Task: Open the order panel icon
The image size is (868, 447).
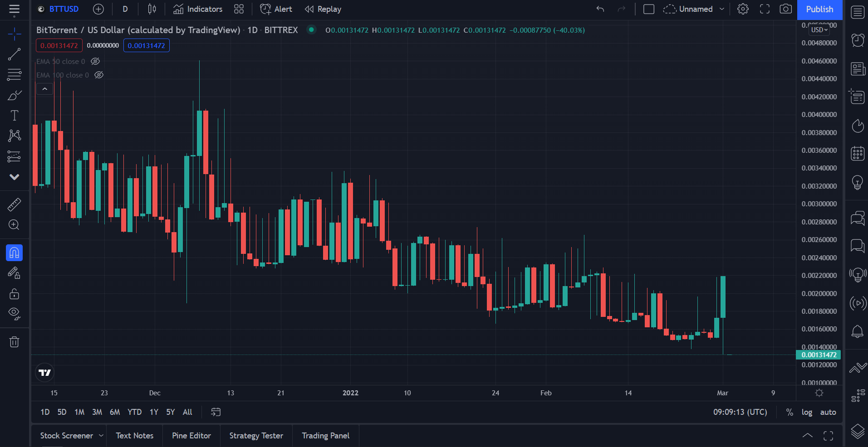Action: click(857, 367)
